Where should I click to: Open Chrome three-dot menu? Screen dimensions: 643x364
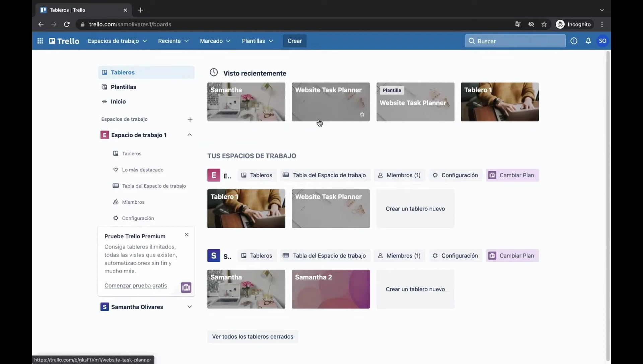[602, 24]
